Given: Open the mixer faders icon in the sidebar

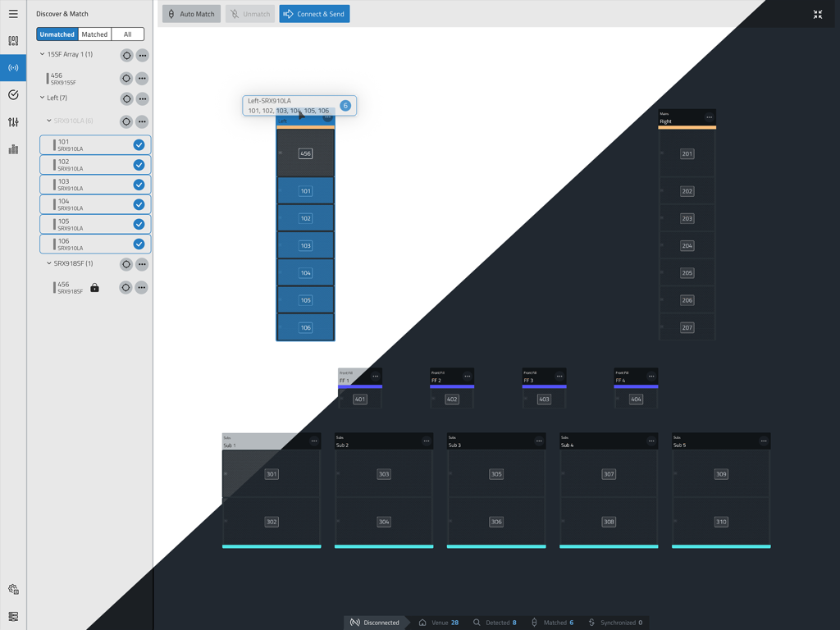Looking at the screenshot, I should coord(12,121).
